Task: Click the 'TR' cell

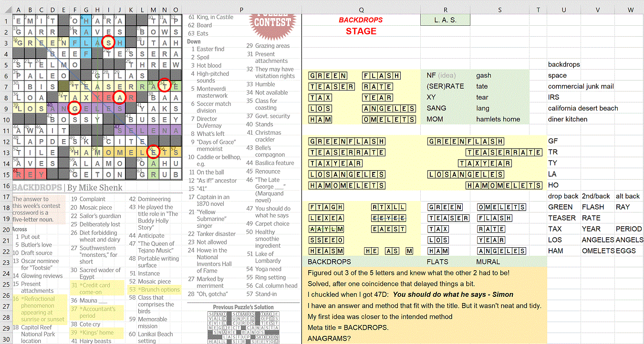Action: click(x=563, y=152)
